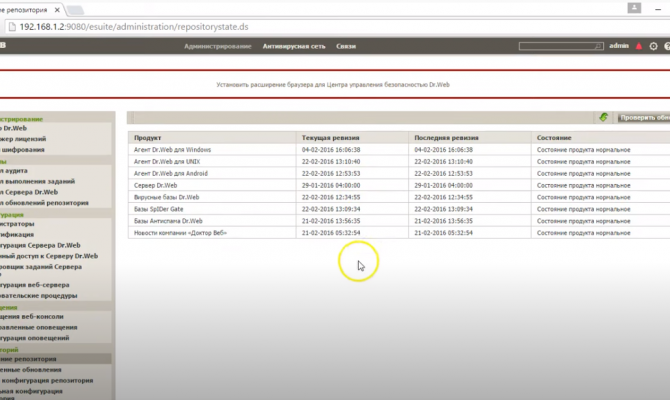Open sidebar item ending in лицензий
The width and height of the screenshot is (670, 400).
pyautogui.click(x=23, y=139)
